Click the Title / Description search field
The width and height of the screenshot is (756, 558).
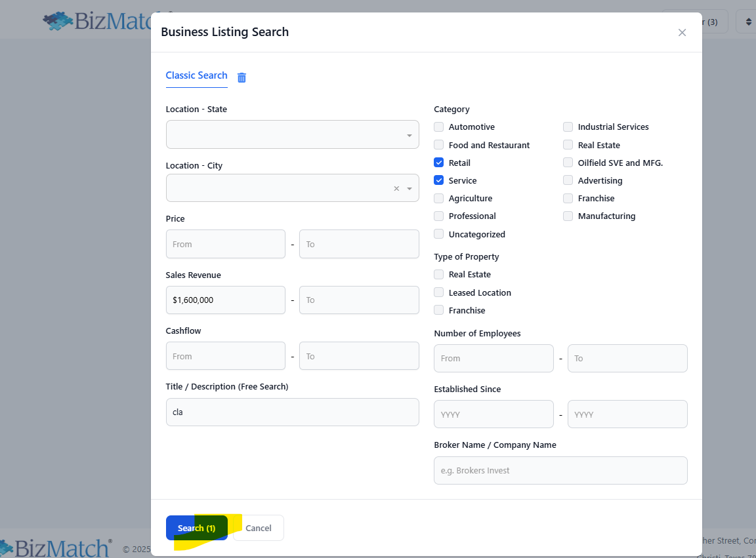pyautogui.click(x=292, y=412)
